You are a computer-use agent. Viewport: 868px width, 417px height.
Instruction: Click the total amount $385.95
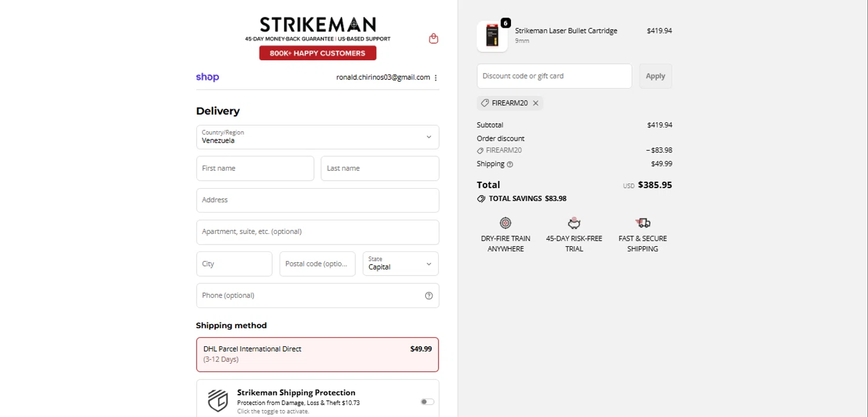pyautogui.click(x=655, y=185)
